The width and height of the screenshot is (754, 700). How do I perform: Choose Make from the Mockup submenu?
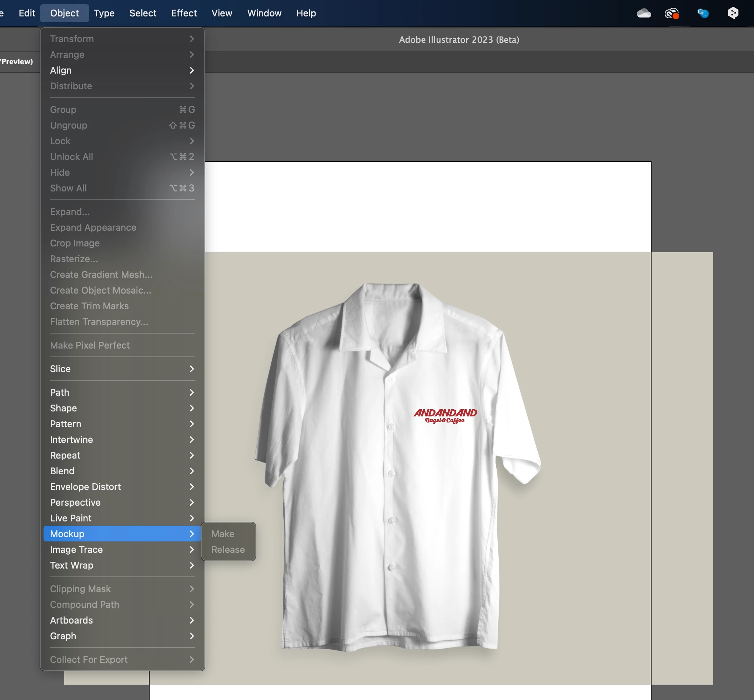point(223,534)
